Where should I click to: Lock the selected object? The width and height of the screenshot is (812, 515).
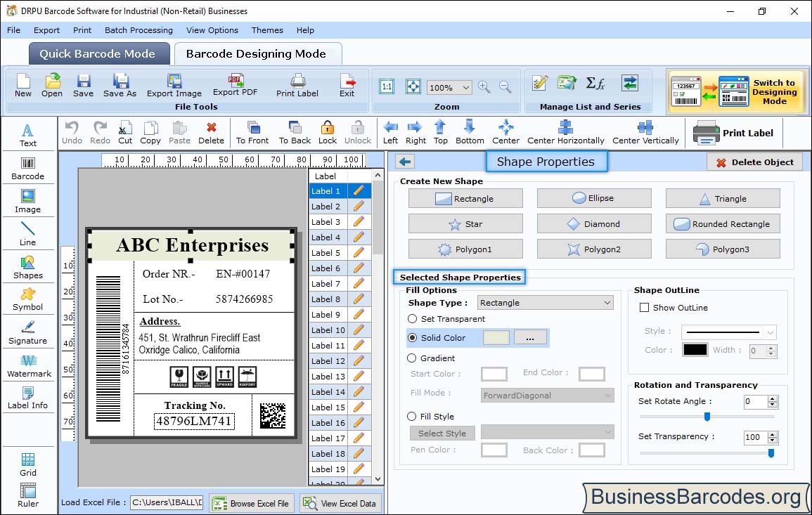[328, 133]
